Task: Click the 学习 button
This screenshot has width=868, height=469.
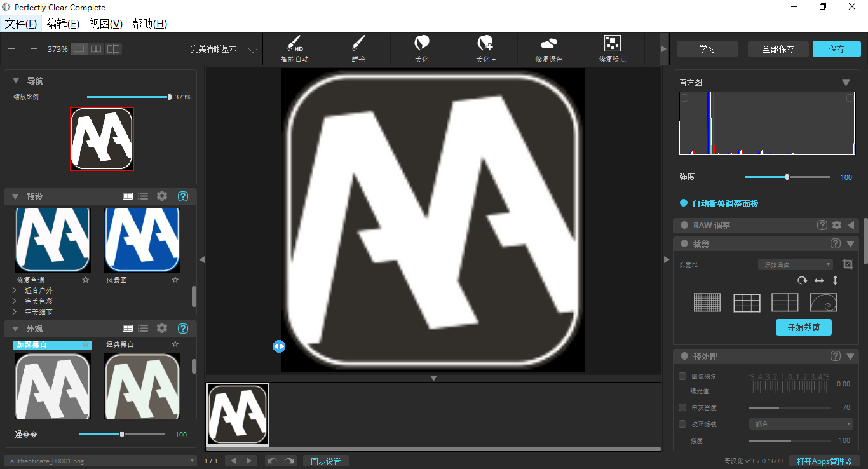Action: [707, 49]
